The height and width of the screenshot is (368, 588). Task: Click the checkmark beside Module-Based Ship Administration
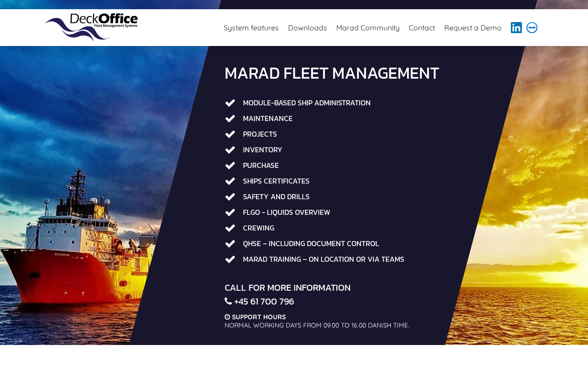(230, 103)
